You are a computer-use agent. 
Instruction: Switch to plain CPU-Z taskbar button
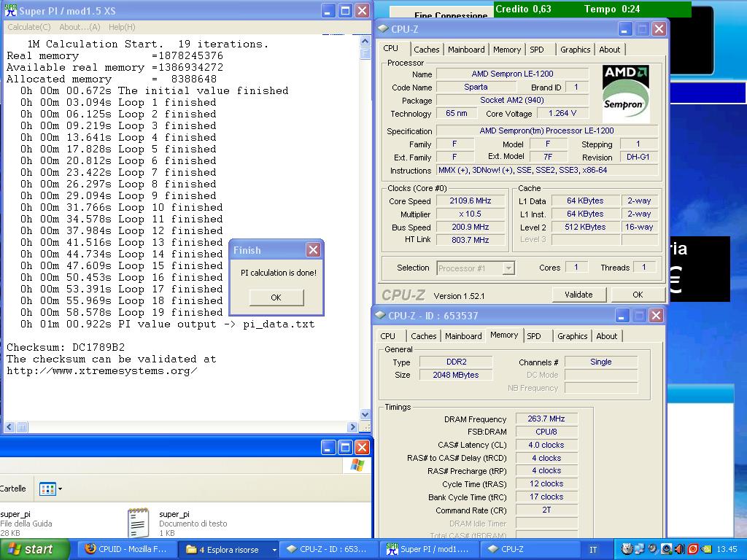tap(529, 550)
